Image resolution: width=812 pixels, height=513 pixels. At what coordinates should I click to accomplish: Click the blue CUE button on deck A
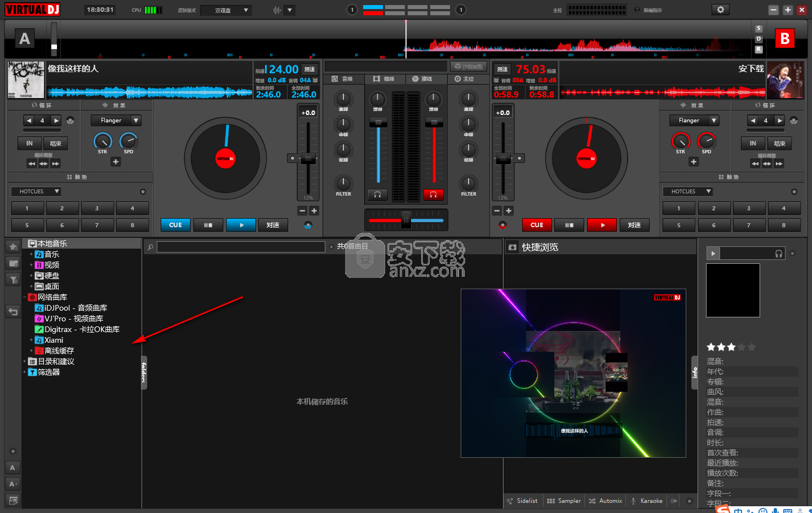pos(175,225)
